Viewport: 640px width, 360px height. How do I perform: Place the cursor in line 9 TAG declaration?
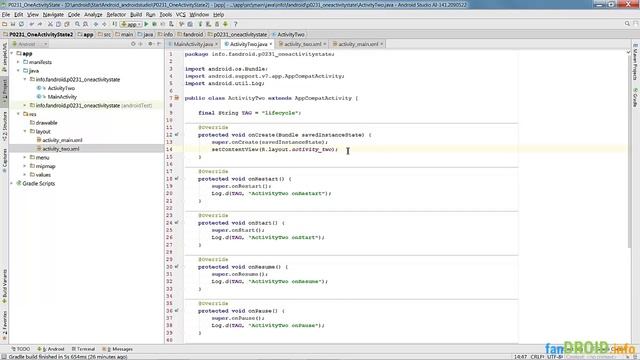click(x=249, y=113)
